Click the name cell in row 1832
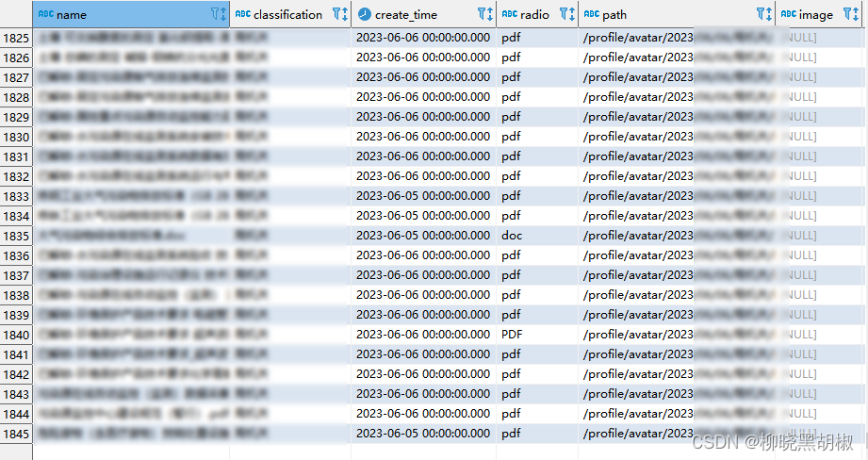This screenshot has width=868, height=460. click(131, 176)
